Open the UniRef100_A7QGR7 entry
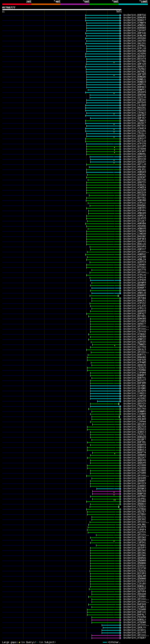The width and height of the screenshot is (150, 644). (x=135, y=638)
